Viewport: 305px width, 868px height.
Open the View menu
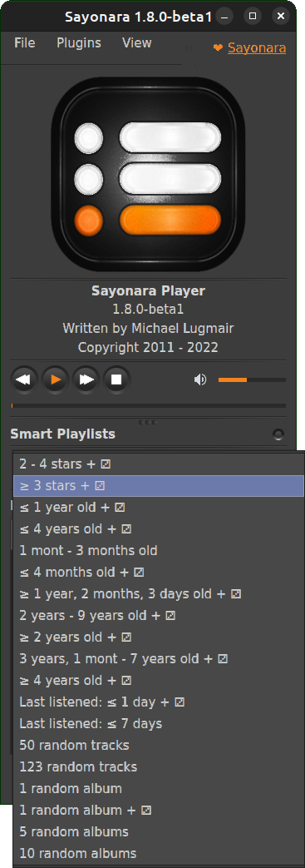(136, 43)
